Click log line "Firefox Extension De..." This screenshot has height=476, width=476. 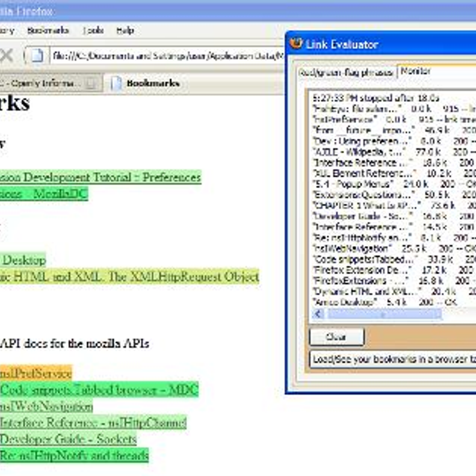click(x=394, y=270)
